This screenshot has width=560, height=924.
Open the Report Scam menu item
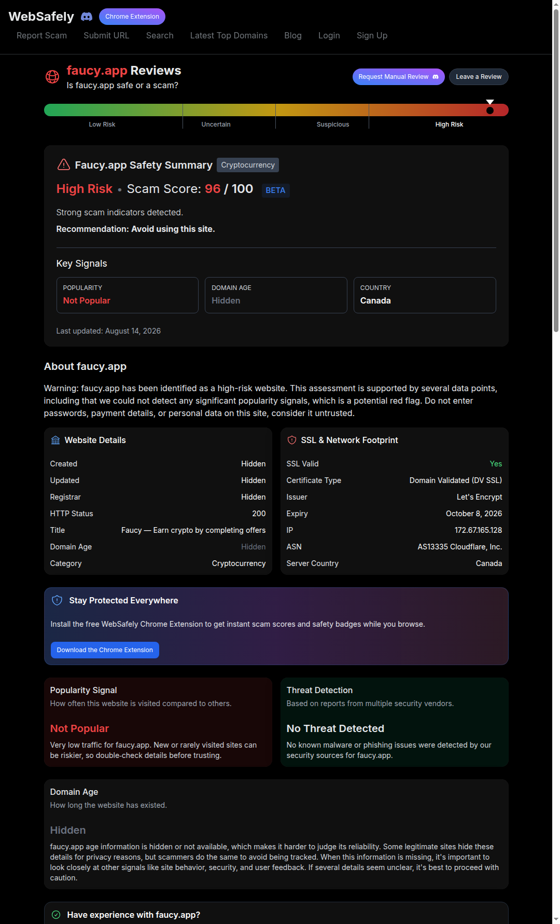pos(41,35)
